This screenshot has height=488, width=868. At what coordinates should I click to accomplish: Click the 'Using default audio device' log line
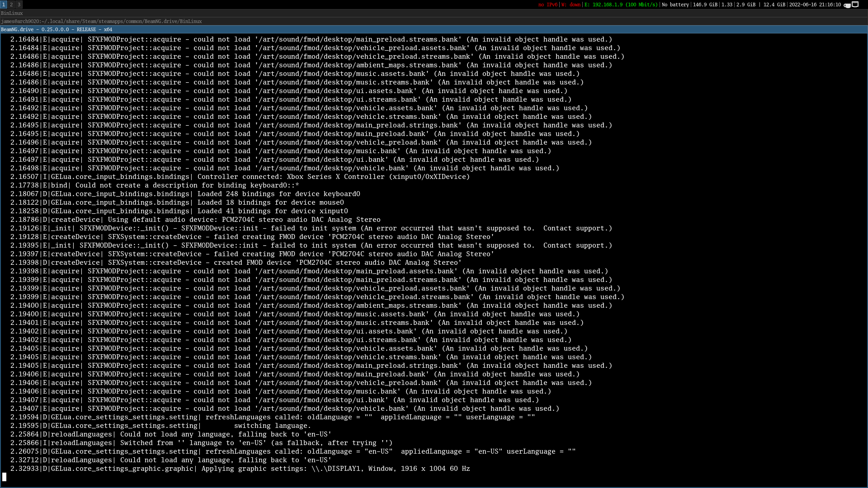point(195,220)
